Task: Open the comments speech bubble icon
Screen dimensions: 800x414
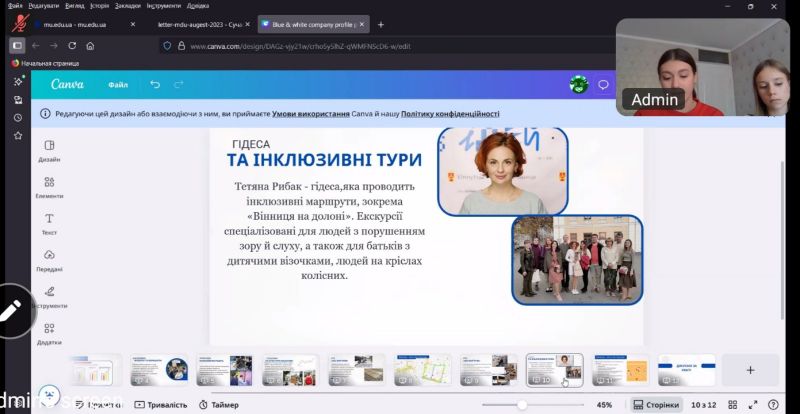Action: coord(603,85)
